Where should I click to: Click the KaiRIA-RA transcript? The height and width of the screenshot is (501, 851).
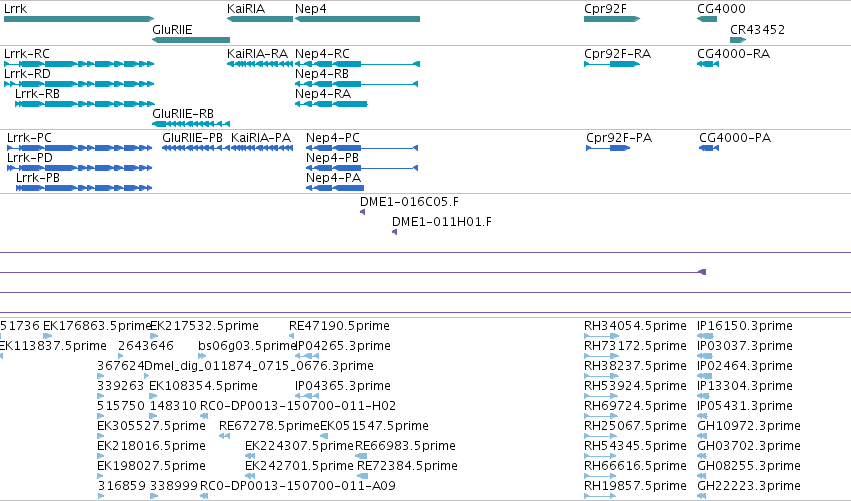click(x=260, y=64)
